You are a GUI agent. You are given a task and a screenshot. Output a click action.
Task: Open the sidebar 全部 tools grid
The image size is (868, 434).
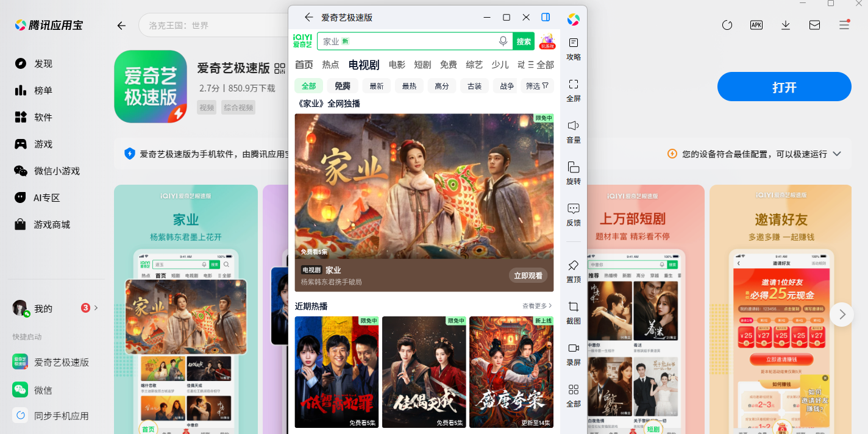[573, 396]
